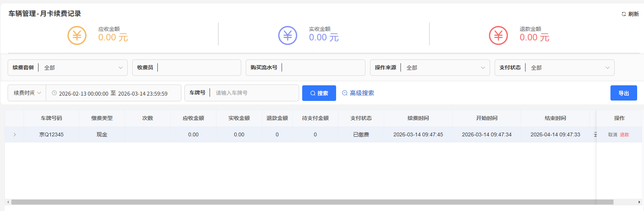Click the purple yen icon for 实收金额
The width and height of the screenshot is (644, 211).
(x=288, y=35)
